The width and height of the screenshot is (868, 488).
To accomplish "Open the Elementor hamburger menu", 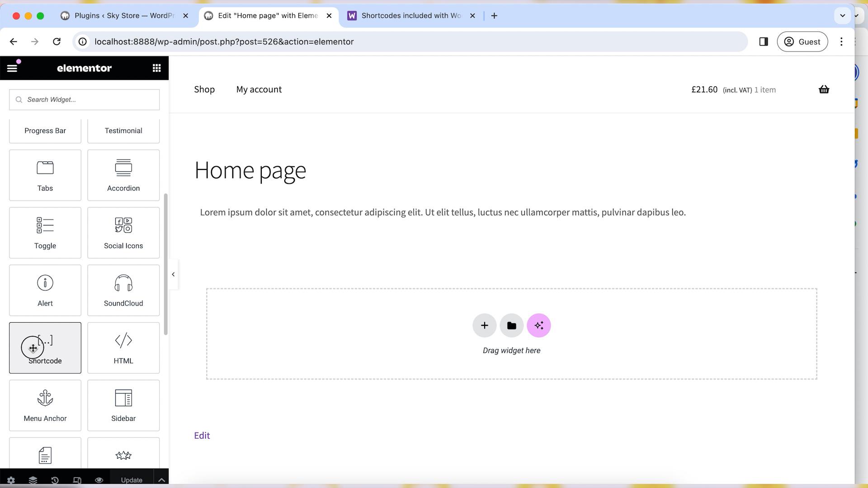I will point(12,68).
